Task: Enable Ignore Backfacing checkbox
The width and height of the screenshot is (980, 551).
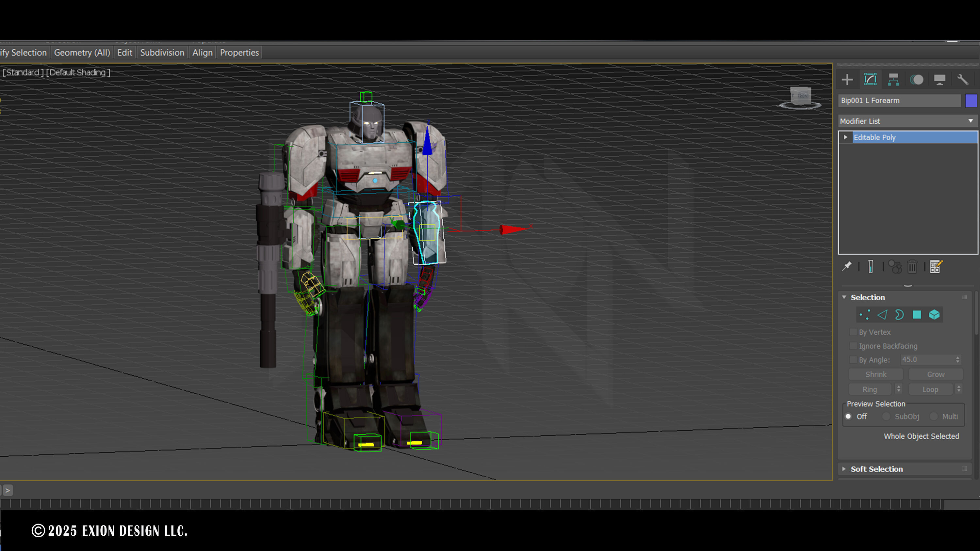Action: click(853, 346)
